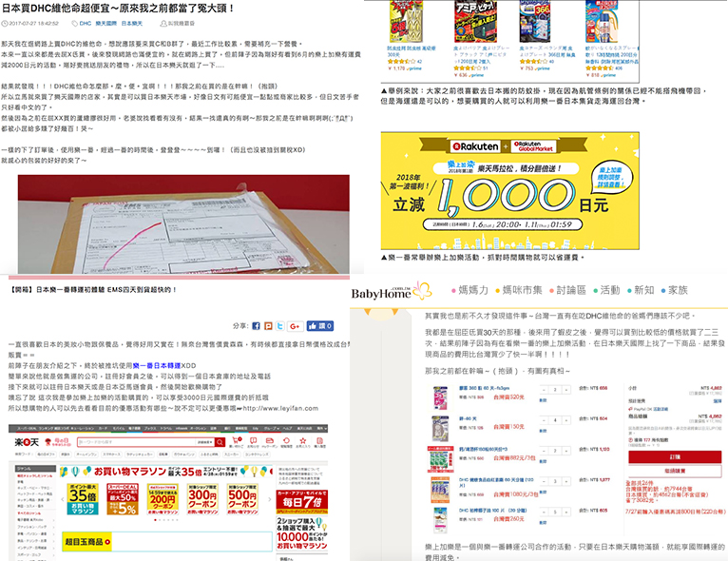
Task: Click the Rakuten search keyword field
Action: pos(137,441)
